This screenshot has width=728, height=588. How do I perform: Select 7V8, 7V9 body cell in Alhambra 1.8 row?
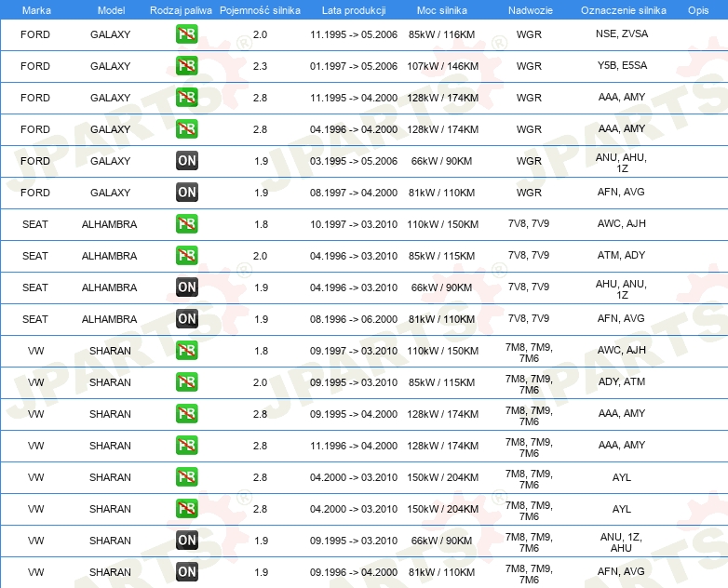pos(529,223)
